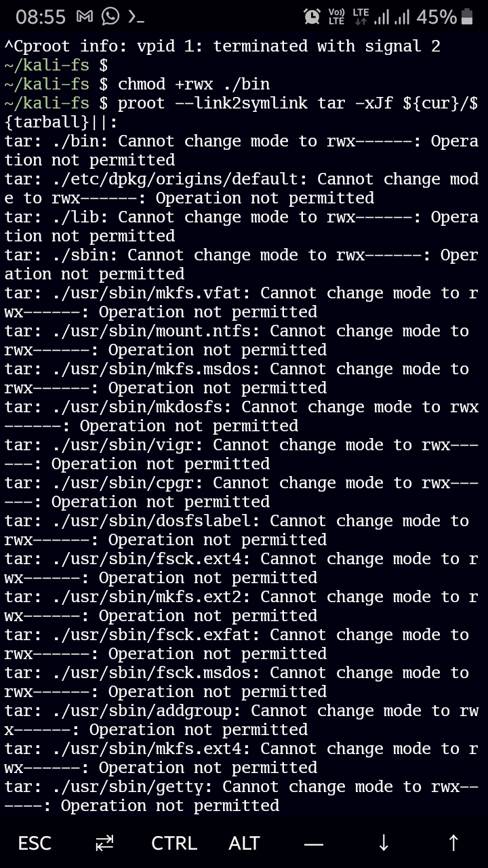Tap the WhatsApp icon in the status bar
The width and height of the screenshot is (488, 868).
(x=110, y=17)
